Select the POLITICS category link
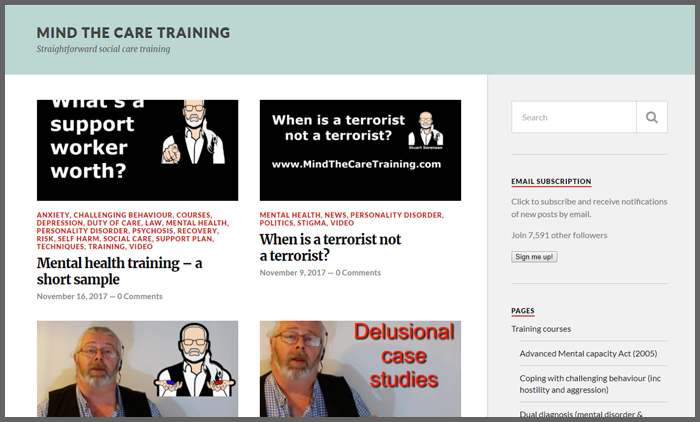This screenshot has width=700, height=422. (276, 223)
